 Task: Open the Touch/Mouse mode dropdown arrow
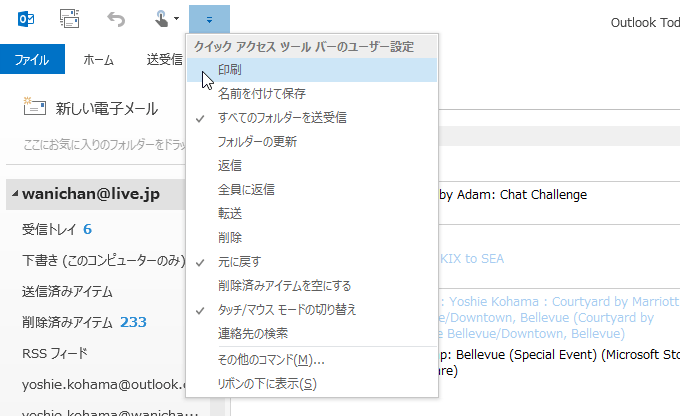(x=176, y=18)
